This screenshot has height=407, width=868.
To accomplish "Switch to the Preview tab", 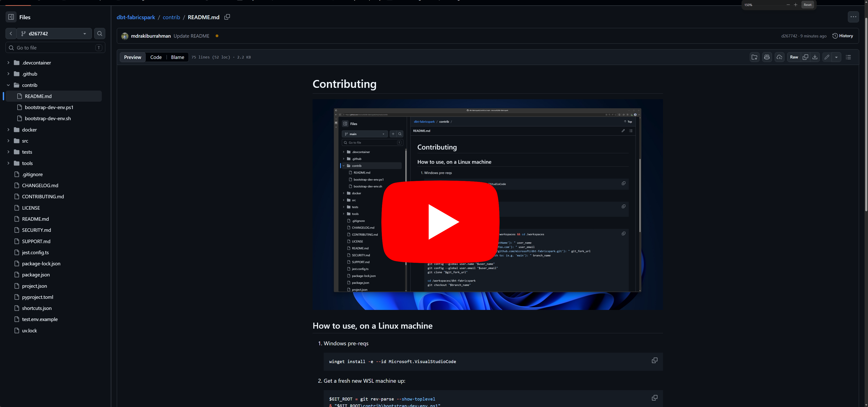I will 133,57.
